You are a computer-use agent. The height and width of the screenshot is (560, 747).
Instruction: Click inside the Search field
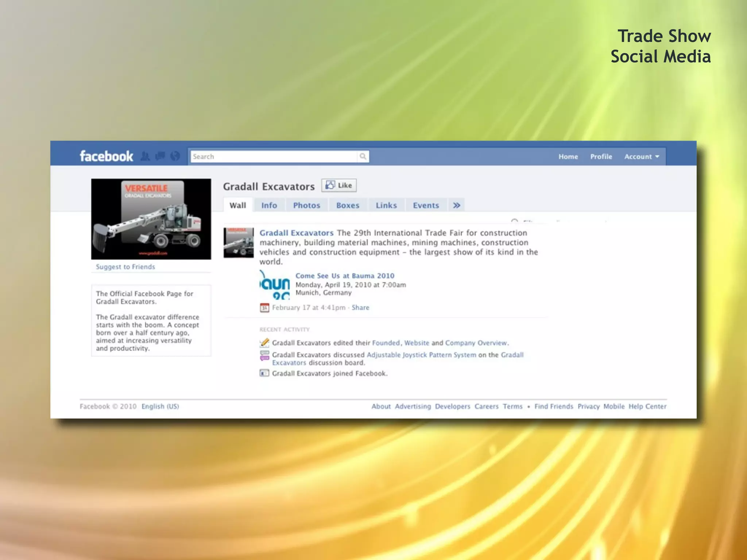click(274, 156)
